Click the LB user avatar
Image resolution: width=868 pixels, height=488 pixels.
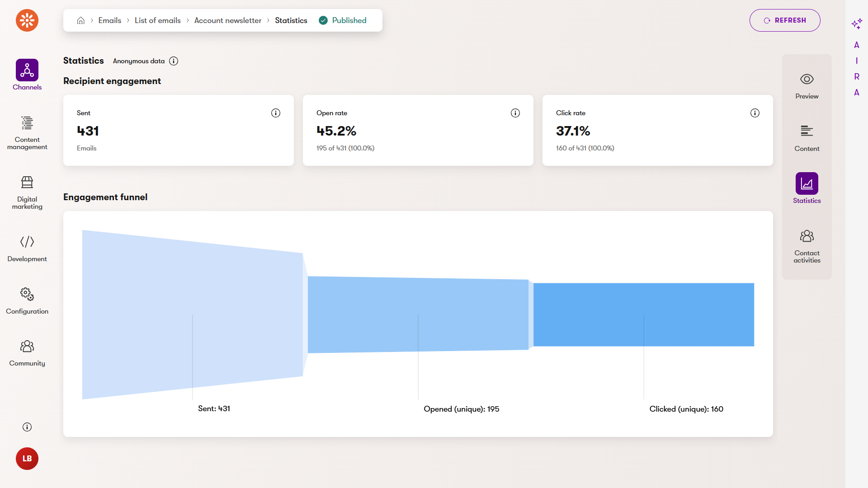pos(27,459)
